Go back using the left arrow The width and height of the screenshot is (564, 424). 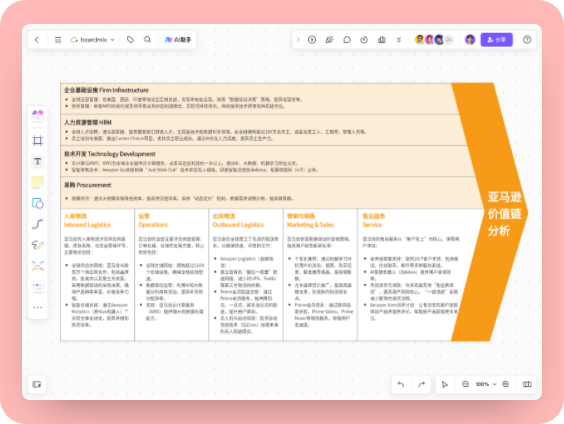point(37,40)
